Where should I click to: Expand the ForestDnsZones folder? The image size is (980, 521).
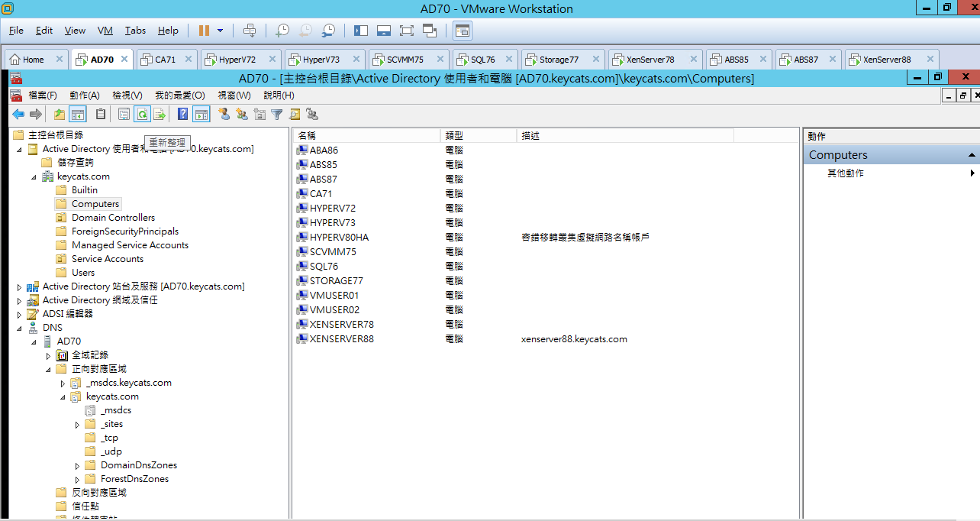click(x=77, y=480)
